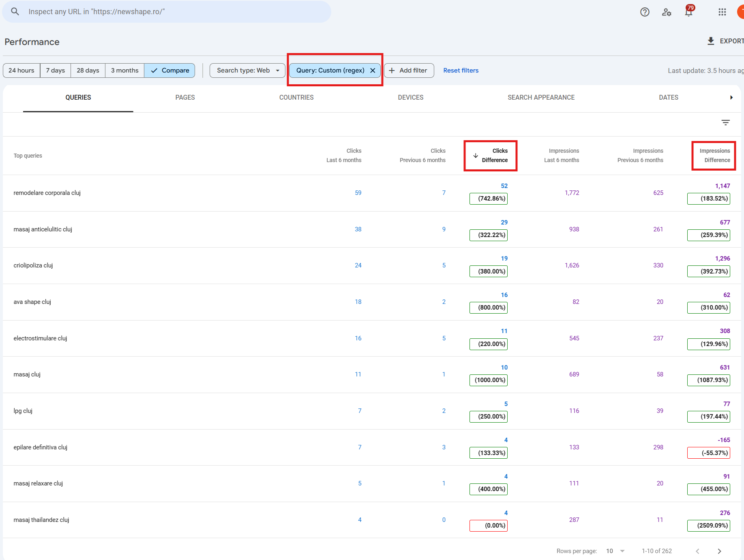Click the search magnifier icon
Viewport: 744px width, 560px height.
[15, 11]
